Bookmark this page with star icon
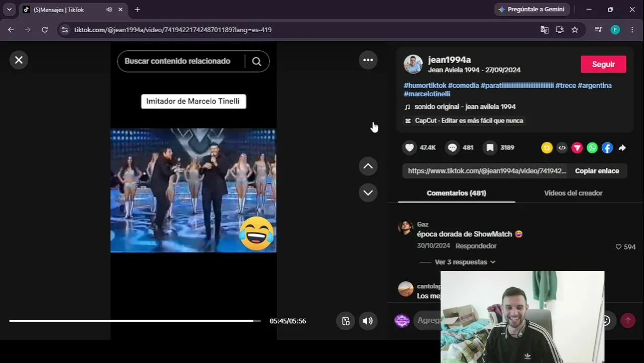This screenshot has width=644, height=363. tap(574, 30)
